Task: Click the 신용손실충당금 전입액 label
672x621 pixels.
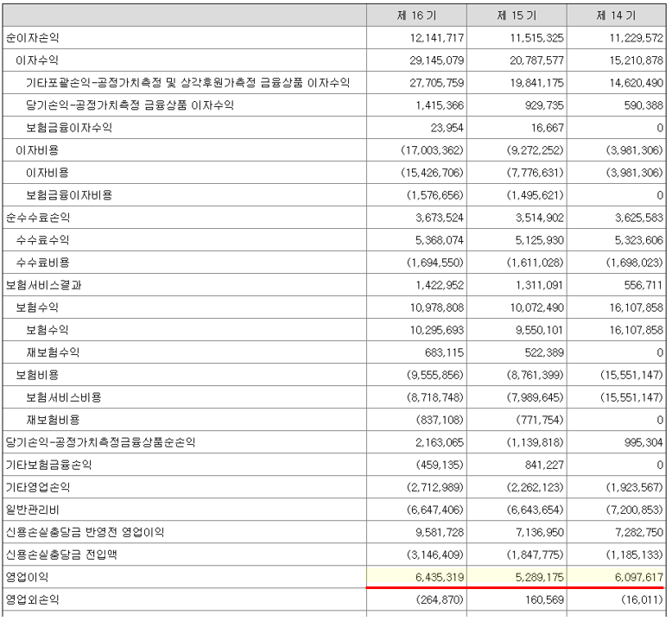Action: click(61, 554)
